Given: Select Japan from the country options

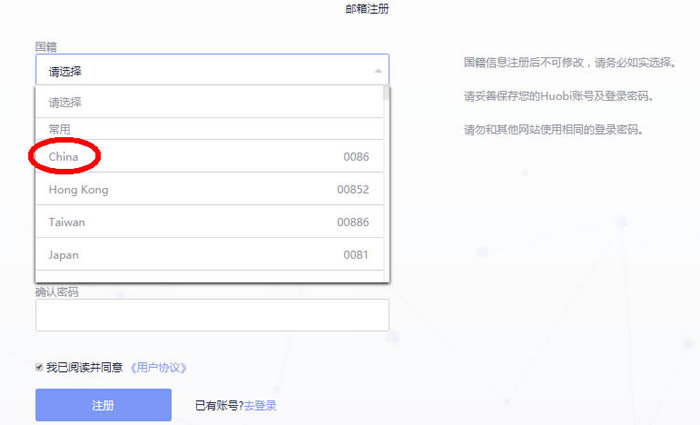Looking at the screenshot, I should (x=64, y=255).
